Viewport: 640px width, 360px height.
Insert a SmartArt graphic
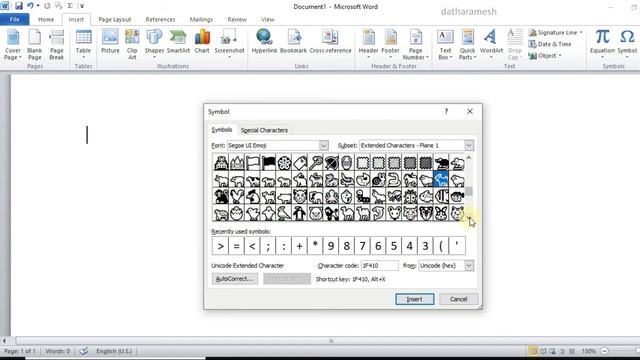pyautogui.click(x=178, y=42)
